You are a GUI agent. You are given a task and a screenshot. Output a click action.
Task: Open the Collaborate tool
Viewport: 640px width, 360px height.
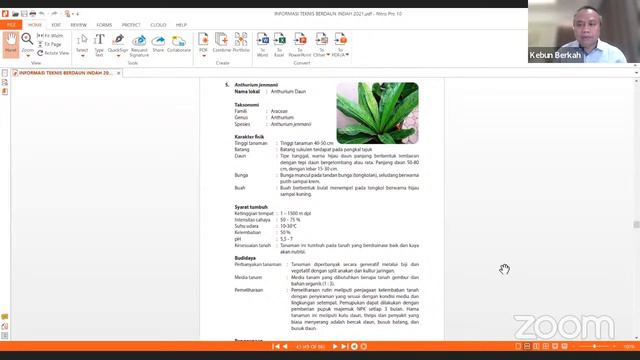[179, 43]
